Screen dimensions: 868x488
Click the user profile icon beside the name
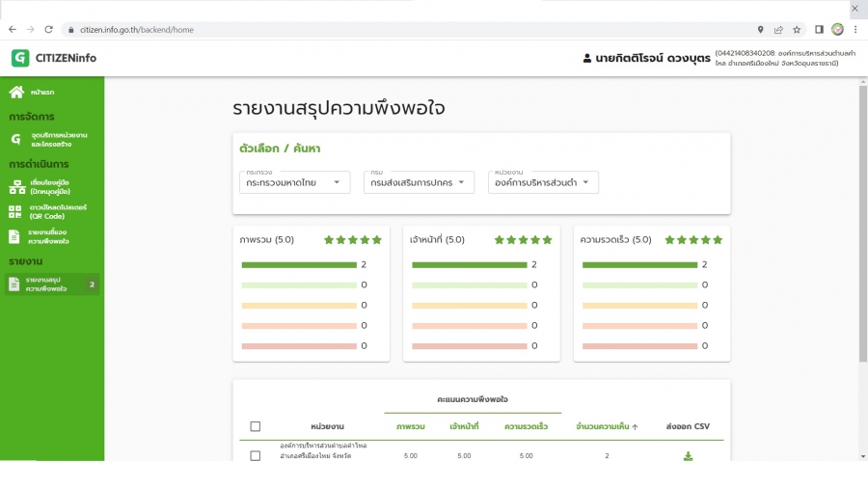(587, 59)
